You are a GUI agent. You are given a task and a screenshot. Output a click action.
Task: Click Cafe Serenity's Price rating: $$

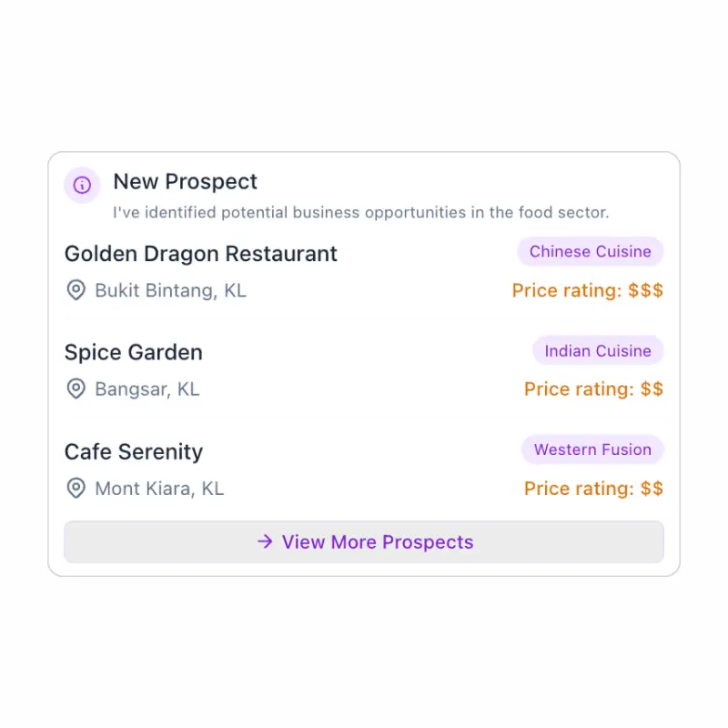[593, 489]
